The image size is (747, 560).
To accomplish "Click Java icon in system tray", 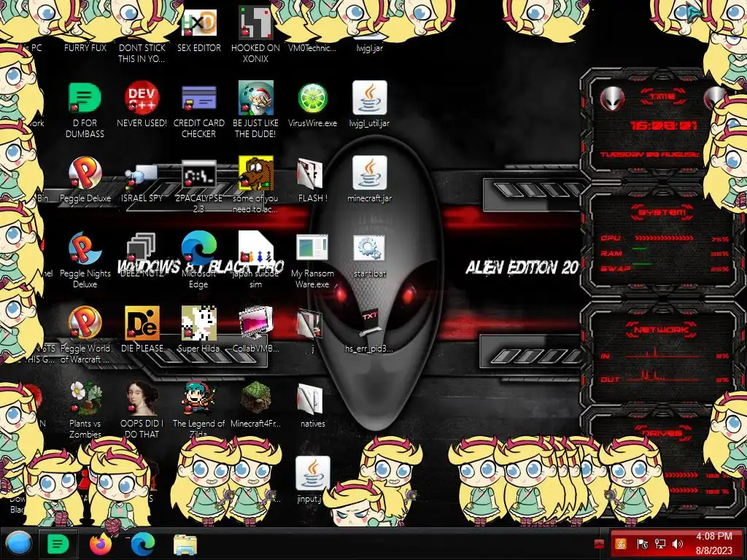I will (x=622, y=543).
